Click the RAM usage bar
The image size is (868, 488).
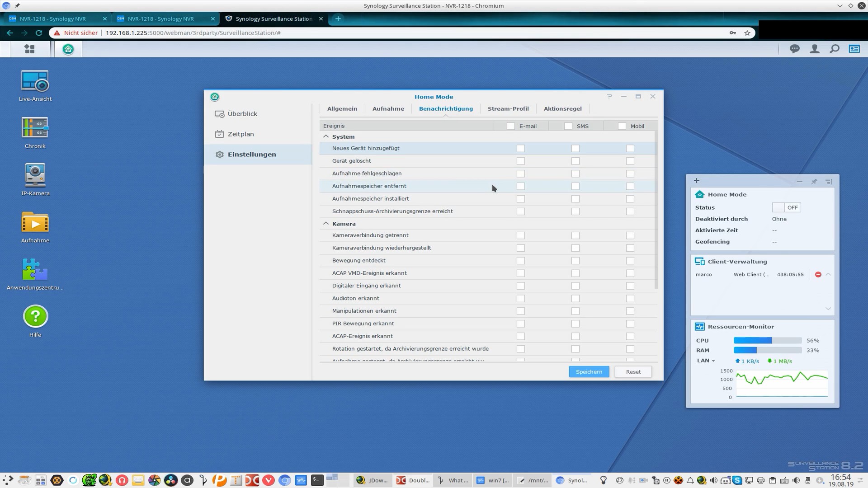click(768, 350)
